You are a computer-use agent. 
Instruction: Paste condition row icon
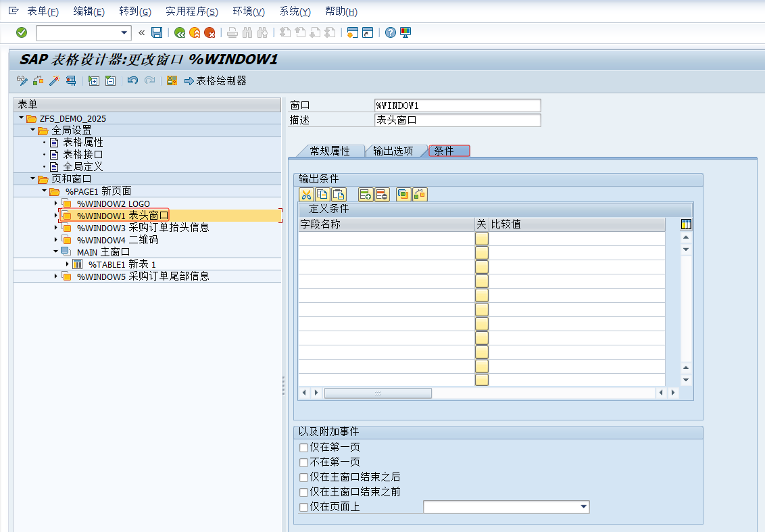click(339, 195)
